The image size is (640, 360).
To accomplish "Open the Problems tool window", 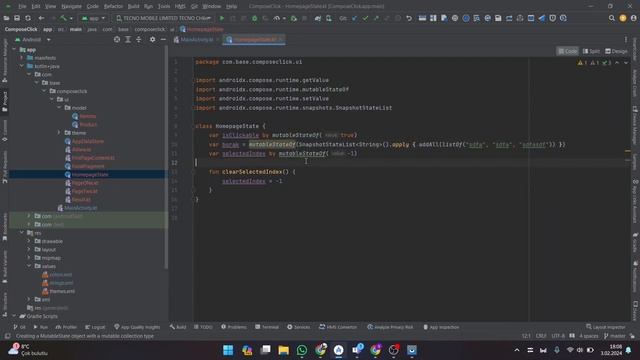I will point(234,327).
